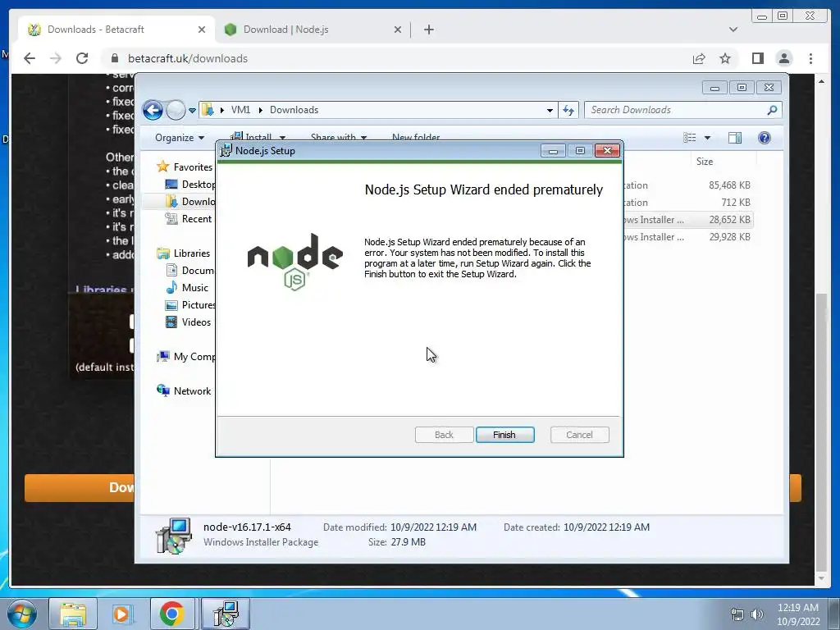Select Desktop in navigation pane
Screen dimensions: 840x630
[190, 185]
